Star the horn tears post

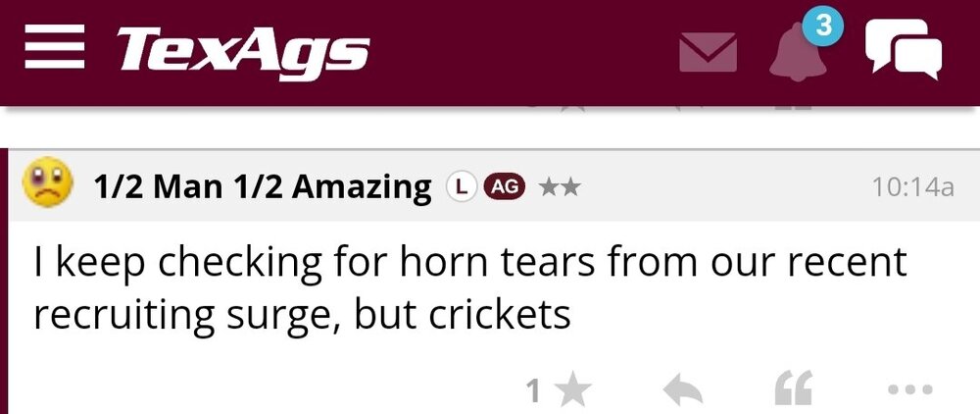tap(572, 391)
